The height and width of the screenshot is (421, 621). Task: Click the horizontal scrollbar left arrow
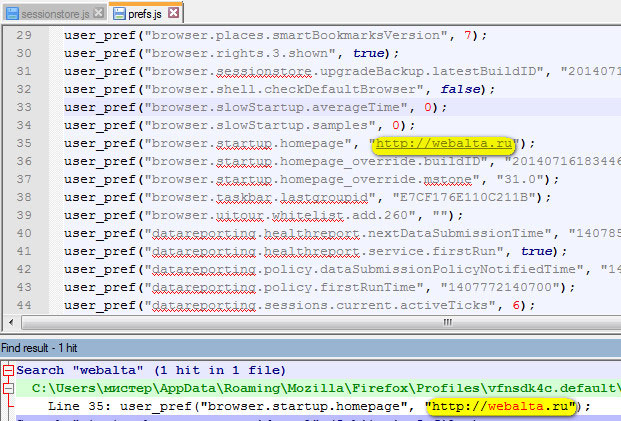10,320
